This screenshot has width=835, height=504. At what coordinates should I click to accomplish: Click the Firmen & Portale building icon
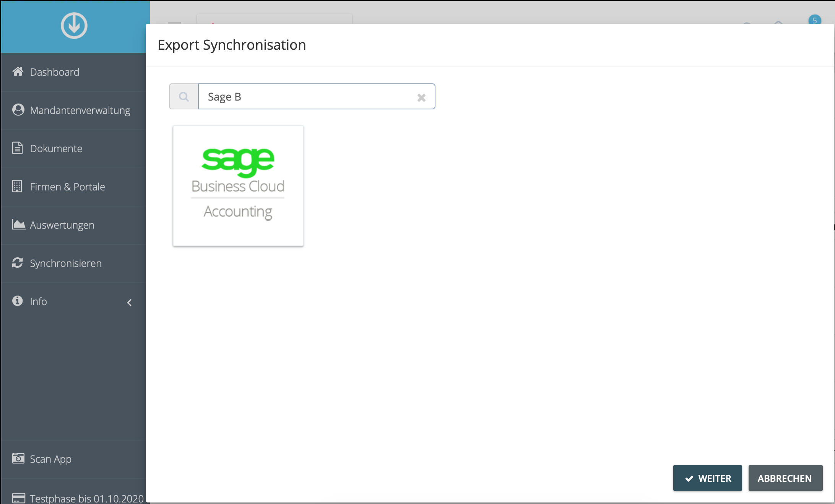[x=17, y=186]
